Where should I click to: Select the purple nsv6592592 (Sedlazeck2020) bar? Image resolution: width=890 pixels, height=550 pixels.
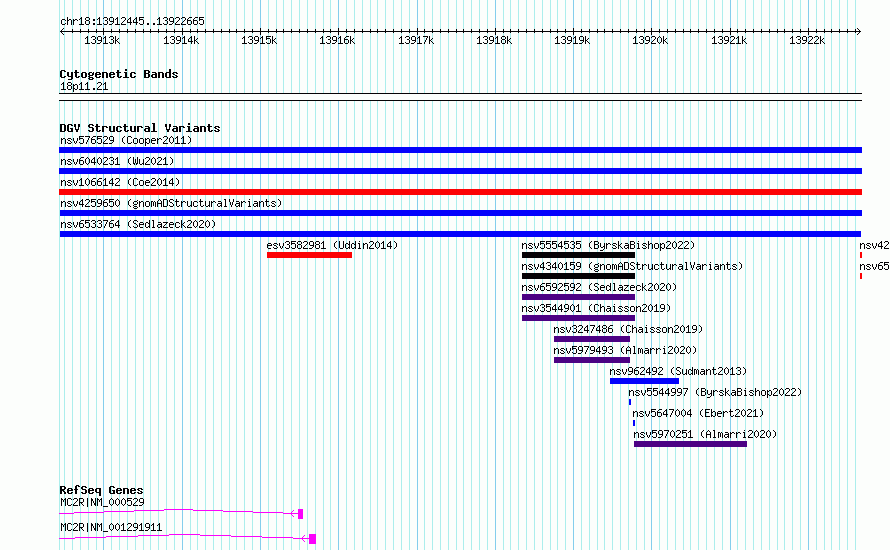(578, 297)
